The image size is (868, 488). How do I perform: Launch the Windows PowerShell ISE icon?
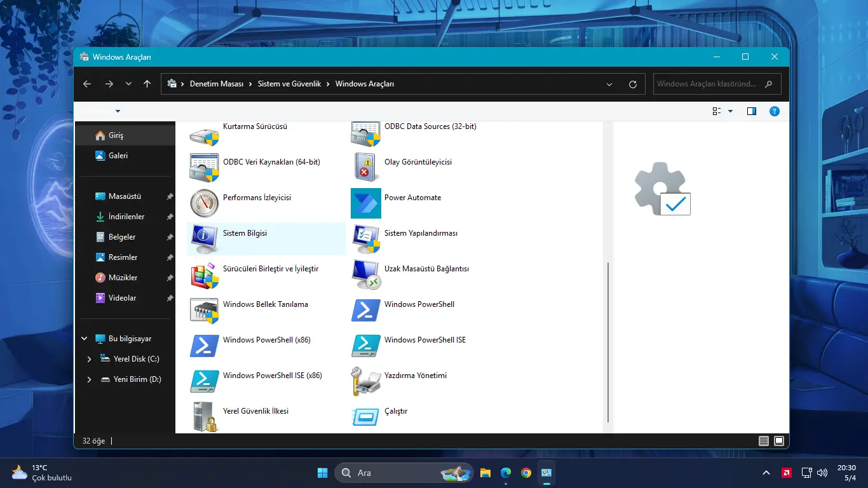tap(366, 345)
